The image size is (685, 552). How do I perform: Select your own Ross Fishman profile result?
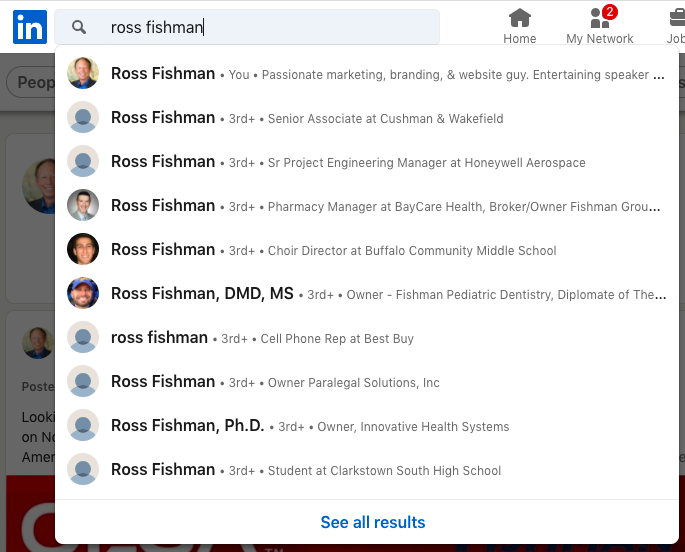point(367,73)
